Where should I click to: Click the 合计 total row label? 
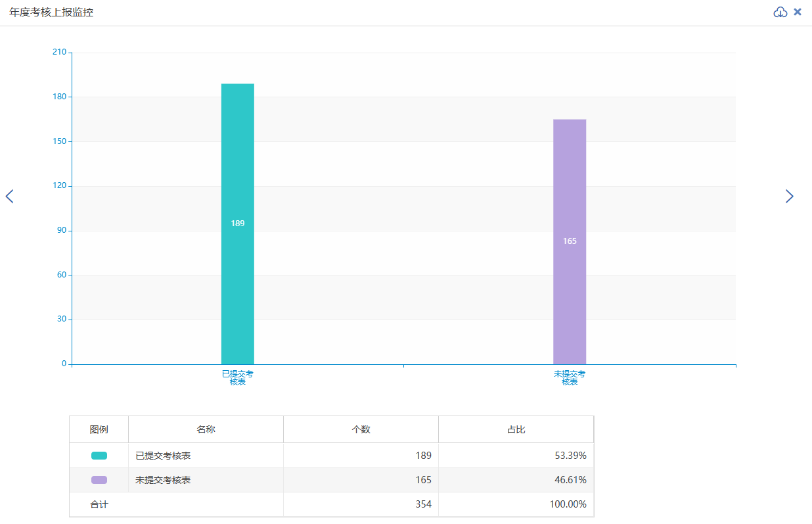[99, 504]
